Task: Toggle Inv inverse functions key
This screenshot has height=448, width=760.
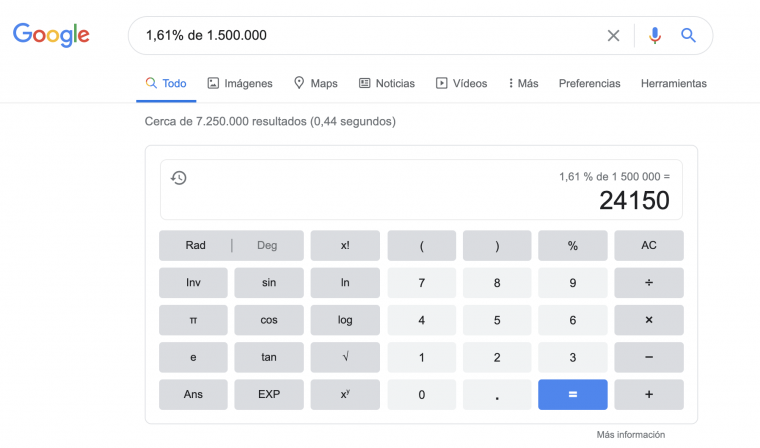Action: tap(193, 283)
